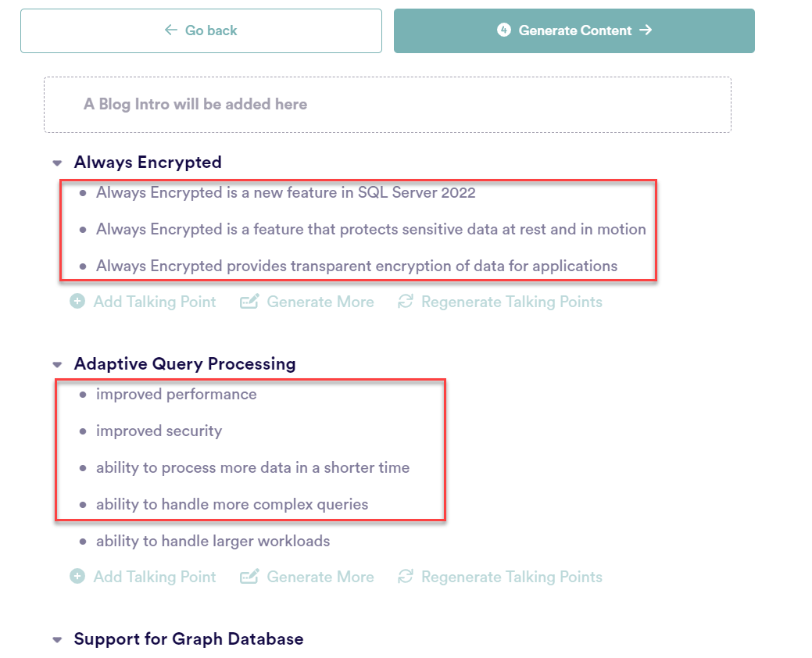Click Add Talking Point under Adaptive Query Processing
The height and width of the screenshot is (658, 812).
154,577
